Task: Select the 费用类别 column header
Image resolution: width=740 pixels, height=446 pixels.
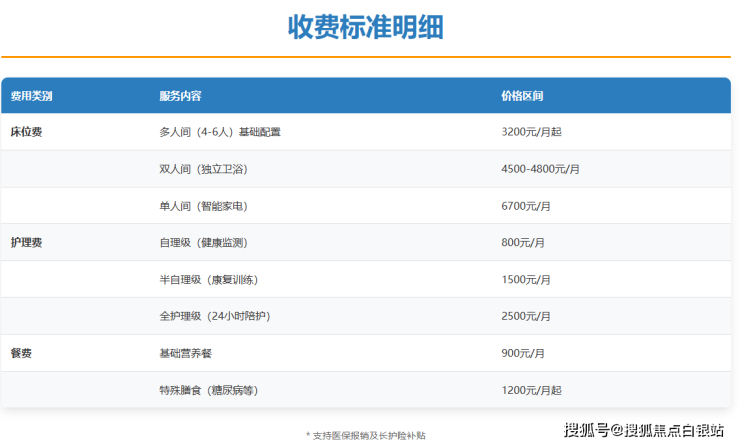Action: (31, 96)
